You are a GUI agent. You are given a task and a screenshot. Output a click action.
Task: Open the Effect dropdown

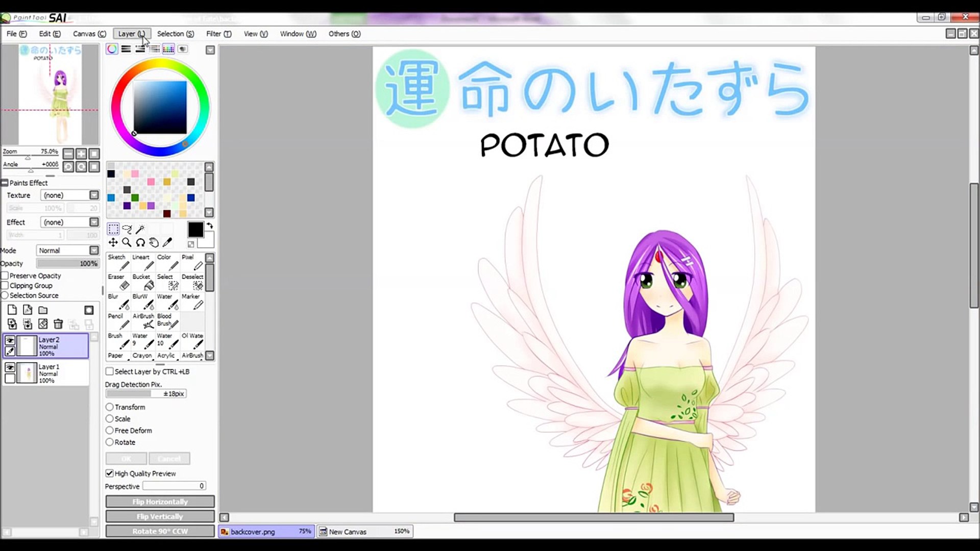(94, 222)
